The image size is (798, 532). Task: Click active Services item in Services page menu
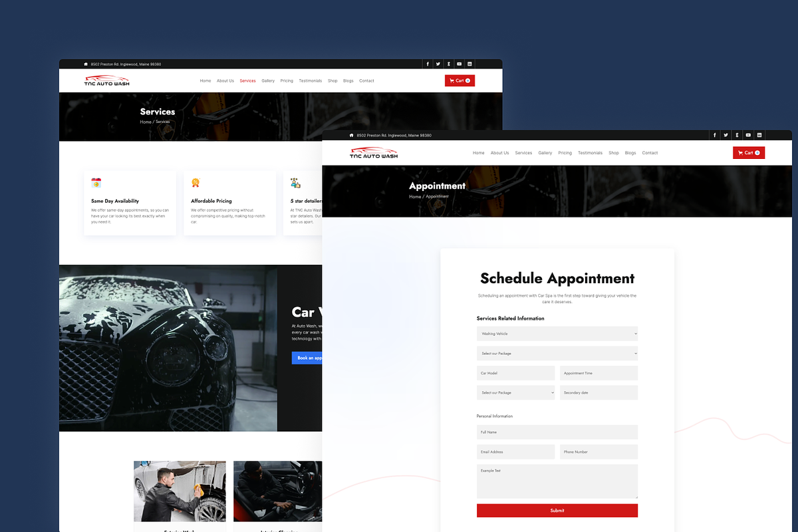click(x=247, y=80)
